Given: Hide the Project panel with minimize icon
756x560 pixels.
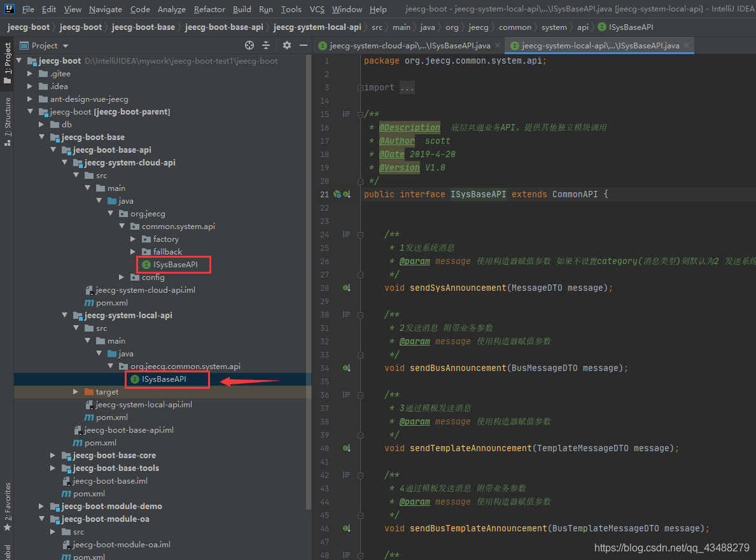Looking at the screenshot, I should point(304,45).
